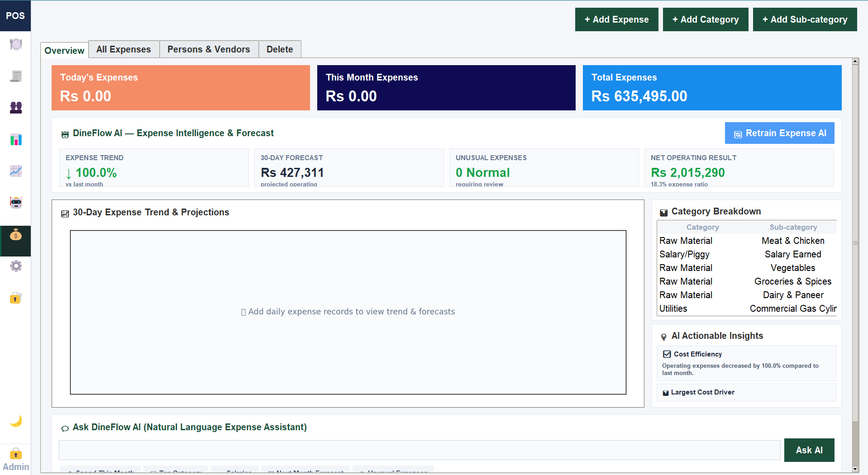Open the POS section in the sidebar
Screen dimensions: 868x475
[15, 16]
